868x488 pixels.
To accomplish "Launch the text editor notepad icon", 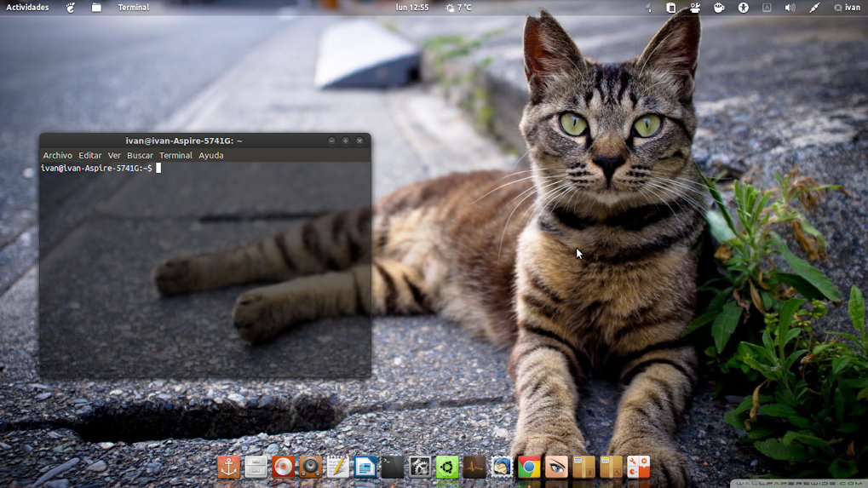I will (x=338, y=467).
